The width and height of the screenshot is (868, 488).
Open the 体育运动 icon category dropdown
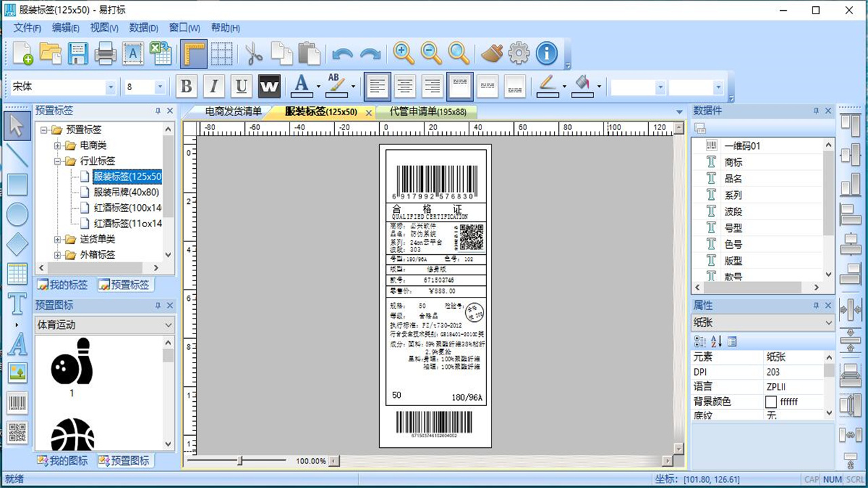coord(168,325)
